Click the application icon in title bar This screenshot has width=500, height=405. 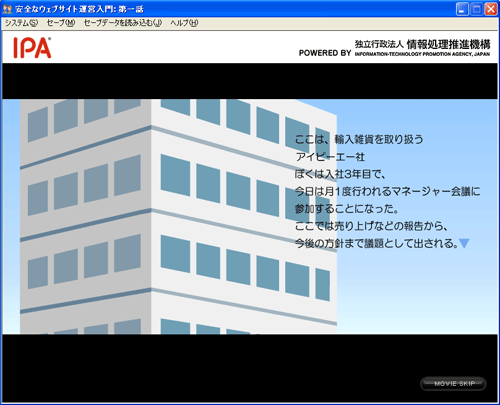click(x=7, y=9)
